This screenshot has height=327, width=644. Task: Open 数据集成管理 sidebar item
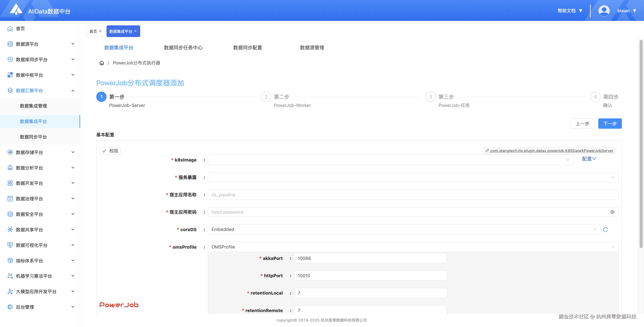click(33, 106)
